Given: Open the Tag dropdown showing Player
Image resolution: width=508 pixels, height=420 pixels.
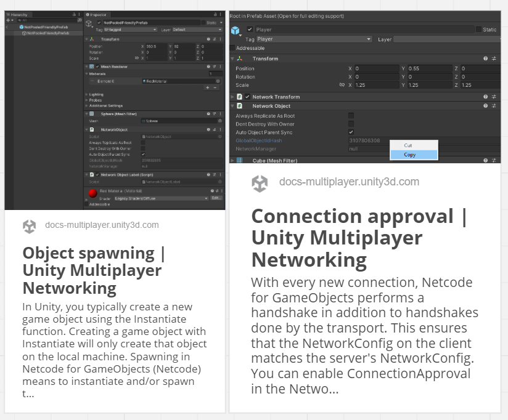Looking at the screenshot, I should (x=313, y=39).
